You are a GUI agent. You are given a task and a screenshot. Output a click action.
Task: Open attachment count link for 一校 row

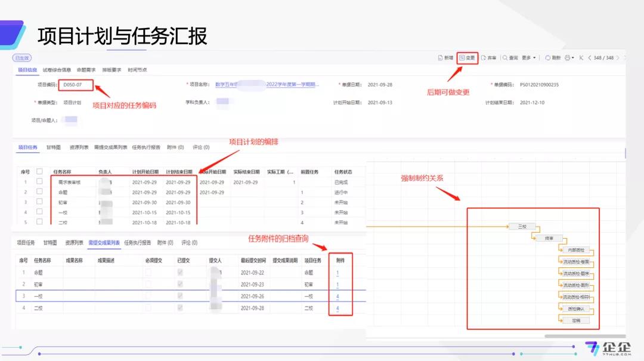tap(338, 297)
